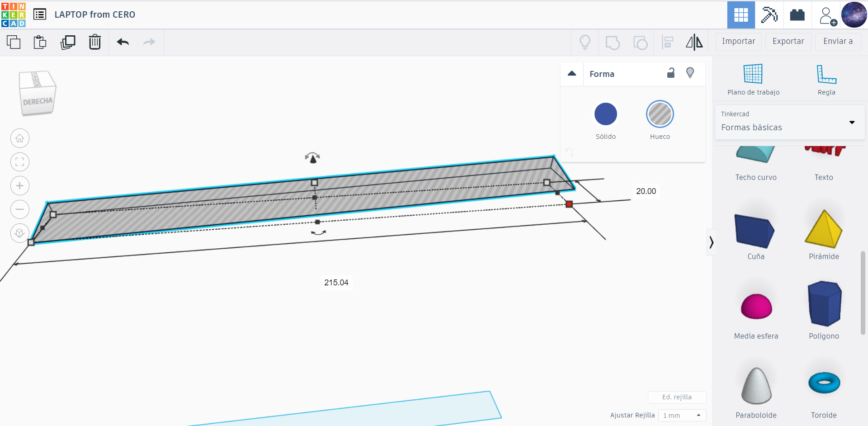Invite a collaborator with person-plus icon
Image resolution: width=868 pixels, height=426 pixels.
tap(827, 16)
